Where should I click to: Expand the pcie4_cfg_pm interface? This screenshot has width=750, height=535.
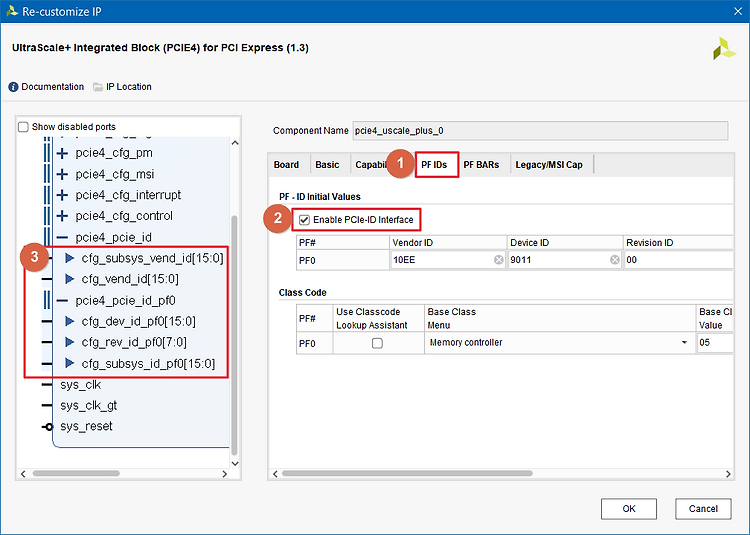pos(62,153)
